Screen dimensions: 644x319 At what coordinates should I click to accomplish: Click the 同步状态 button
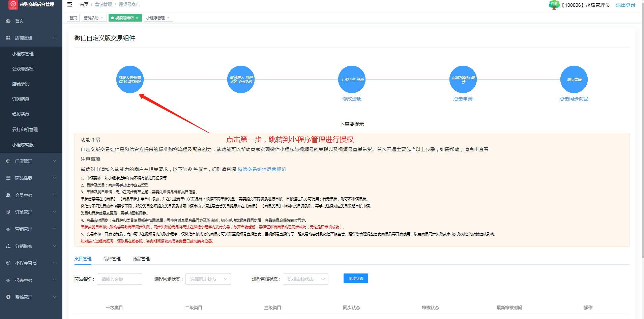tap(356, 279)
